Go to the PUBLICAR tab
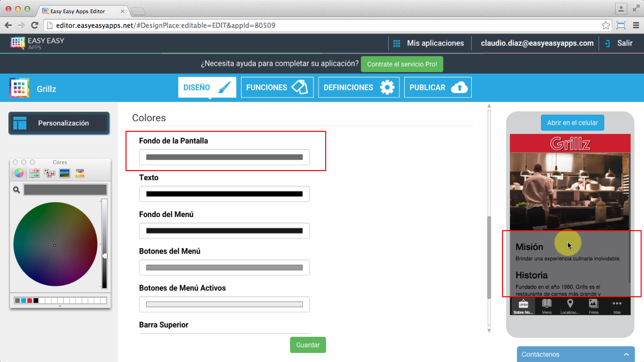644x362 pixels. (x=438, y=87)
